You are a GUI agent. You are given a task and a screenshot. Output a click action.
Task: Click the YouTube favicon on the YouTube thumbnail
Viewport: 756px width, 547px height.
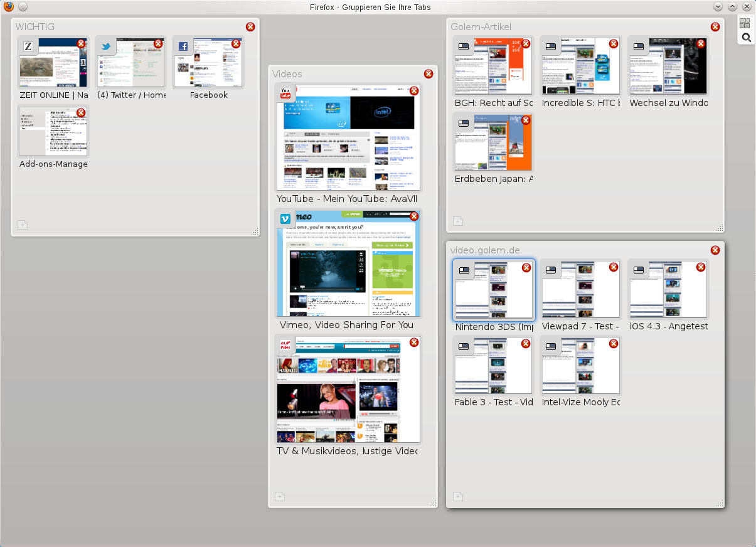[x=286, y=93]
